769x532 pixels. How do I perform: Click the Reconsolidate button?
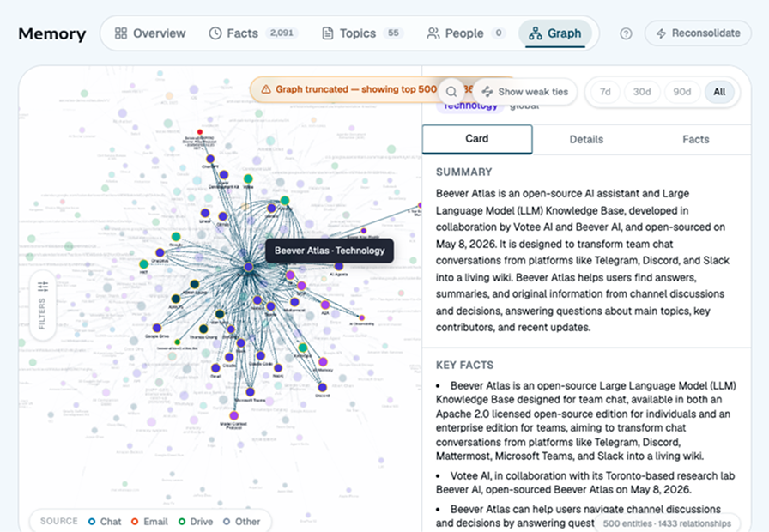point(699,33)
